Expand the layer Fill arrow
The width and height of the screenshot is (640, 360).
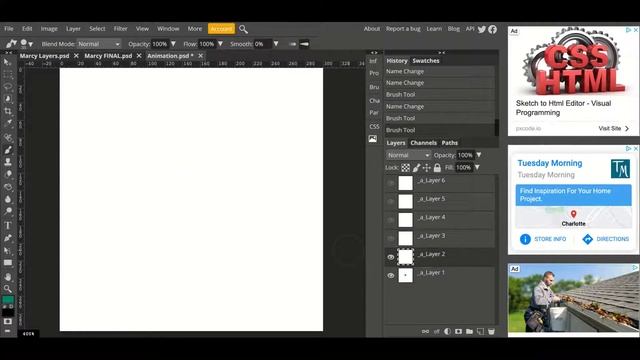(x=477, y=168)
